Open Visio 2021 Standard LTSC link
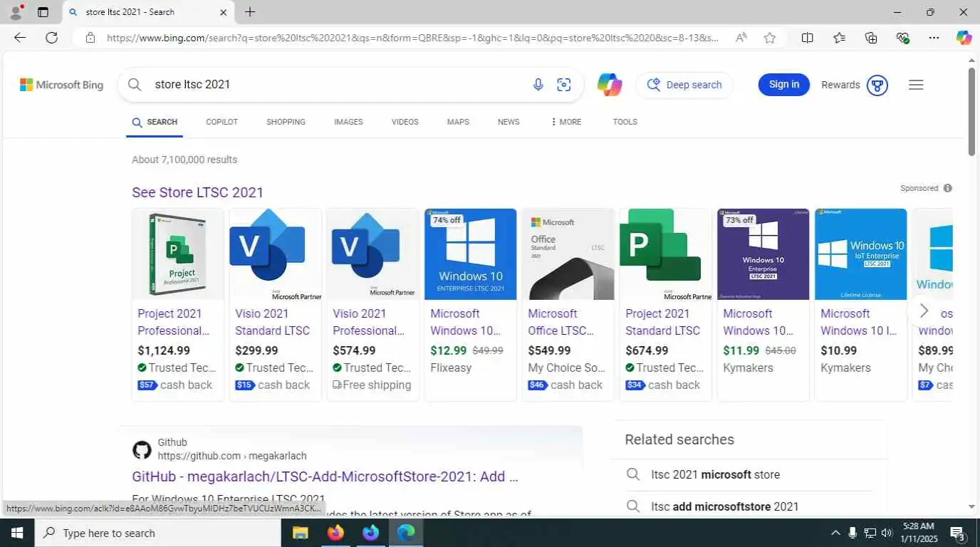The image size is (980, 547). (x=273, y=322)
